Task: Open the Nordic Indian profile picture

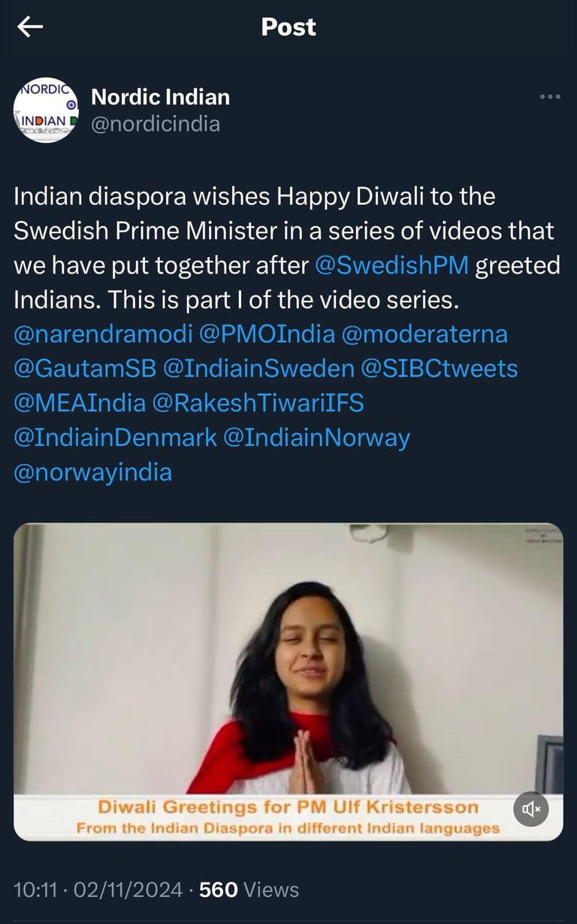Action: click(x=46, y=110)
